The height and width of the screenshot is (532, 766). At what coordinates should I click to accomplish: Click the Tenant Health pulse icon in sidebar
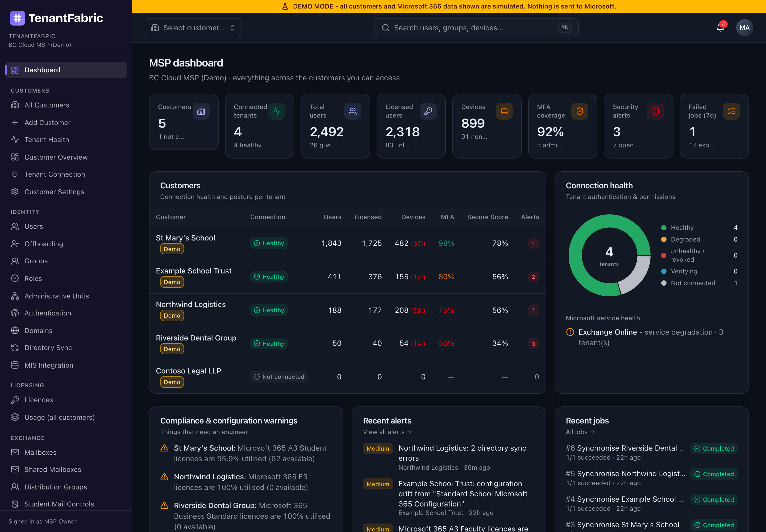click(15, 139)
